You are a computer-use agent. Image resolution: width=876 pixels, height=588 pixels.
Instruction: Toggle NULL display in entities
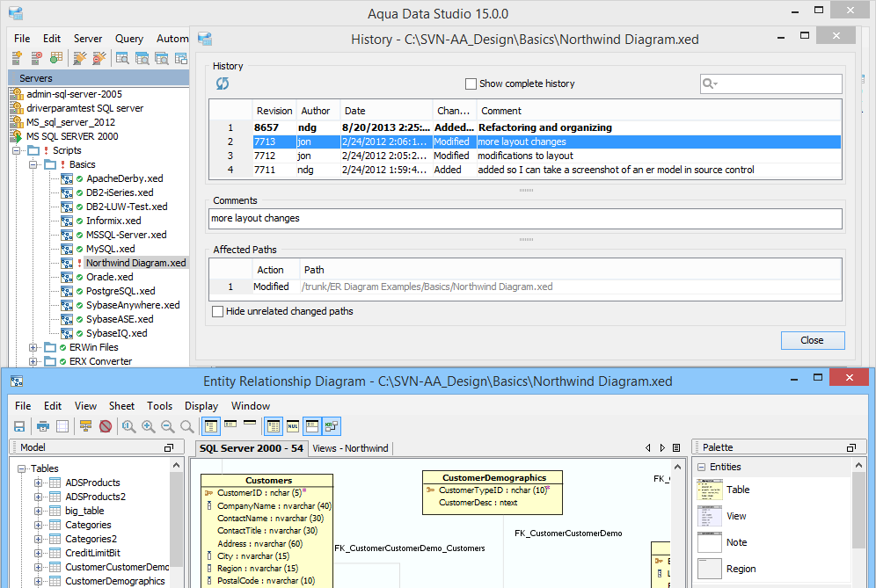point(293,426)
